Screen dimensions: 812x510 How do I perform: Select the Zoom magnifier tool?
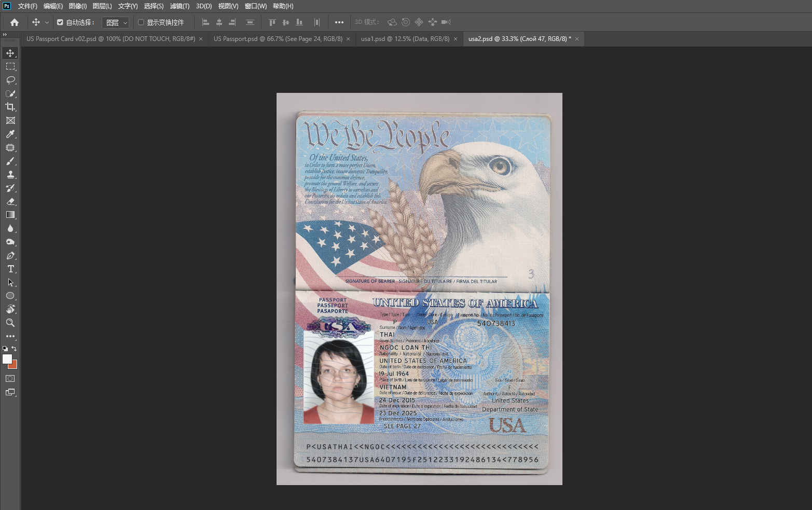tap(10, 323)
